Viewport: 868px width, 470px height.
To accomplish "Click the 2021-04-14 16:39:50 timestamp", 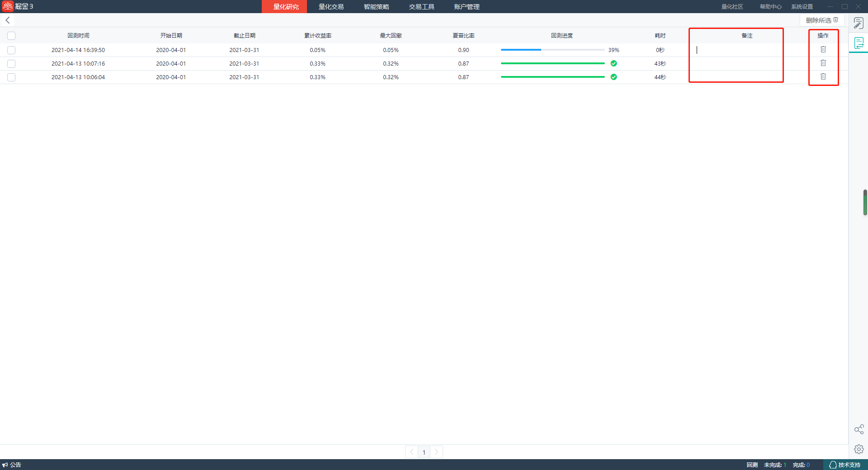I will (x=78, y=50).
